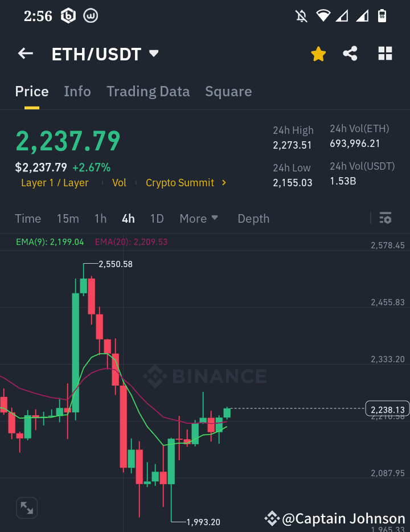Viewport: 410px width, 532px height.
Task: Expand chart to fullscreen icon
Action: (x=27, y=508)
